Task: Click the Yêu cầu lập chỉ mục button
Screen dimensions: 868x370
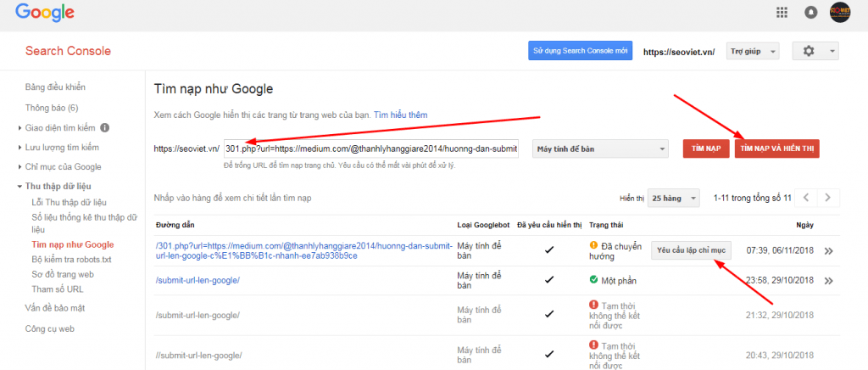Action: click(x=691, y=250)
